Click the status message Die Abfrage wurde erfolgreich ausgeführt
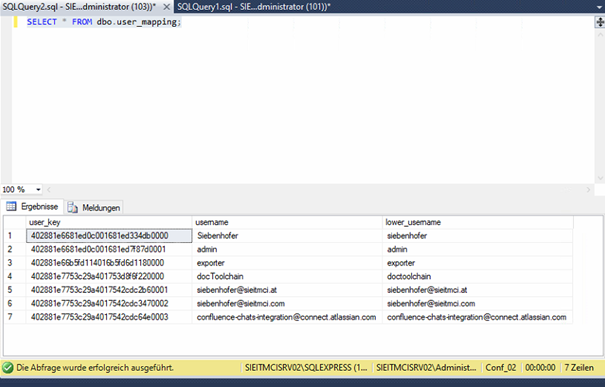The image size is (605, 387). pyautogui.click(x=95, y=368)
